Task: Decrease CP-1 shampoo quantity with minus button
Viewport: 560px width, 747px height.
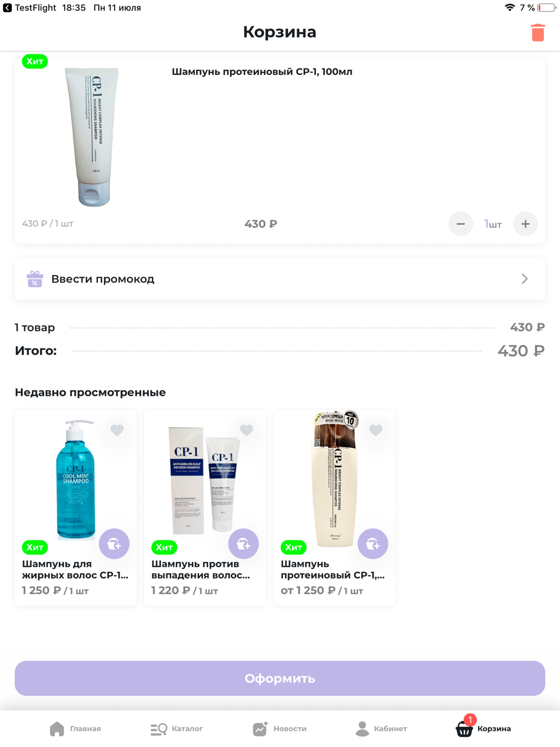Action: pos(460,224)
